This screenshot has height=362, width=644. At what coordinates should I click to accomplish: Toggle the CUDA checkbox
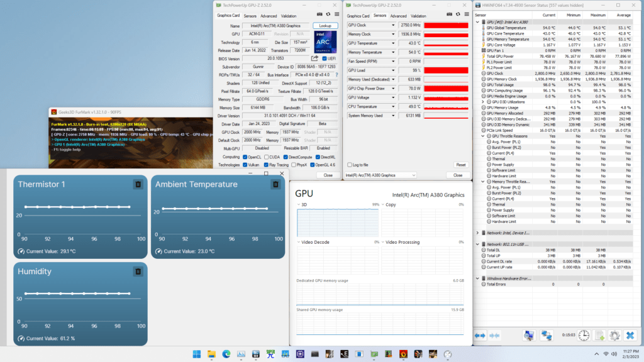click(x=267, y=156)
